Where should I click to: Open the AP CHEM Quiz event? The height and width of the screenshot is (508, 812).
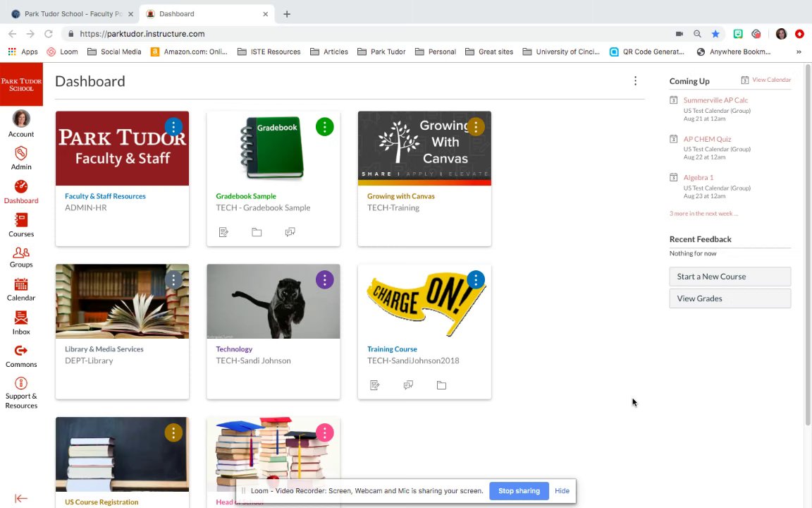[x=707, y=139]
